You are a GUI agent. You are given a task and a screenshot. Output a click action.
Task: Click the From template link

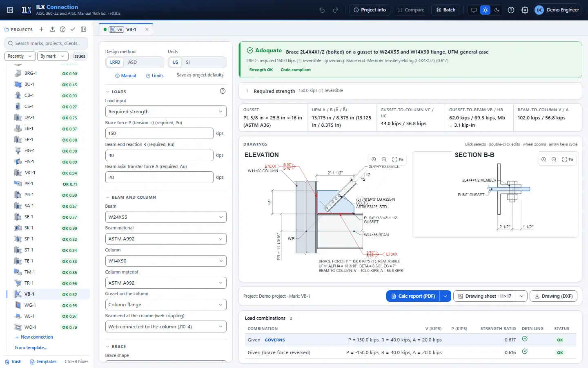(x=31, y=348)
